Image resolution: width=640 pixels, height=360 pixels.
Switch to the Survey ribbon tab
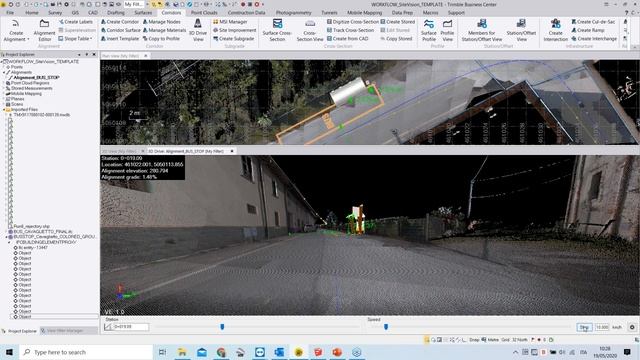pyautogui.click(x=55, y=13)
